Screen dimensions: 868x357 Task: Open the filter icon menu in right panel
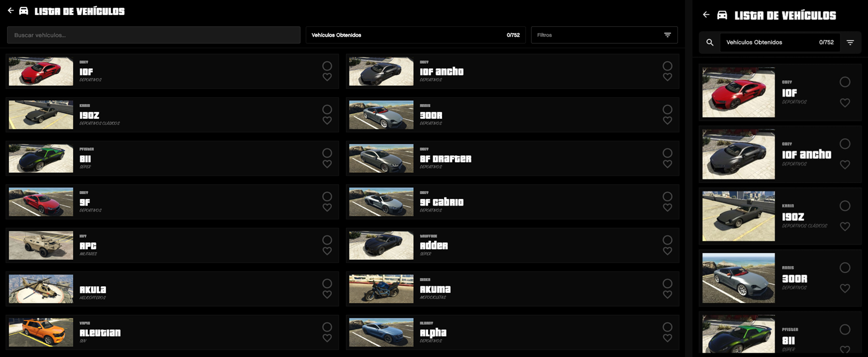pyautogui.click(x=850, y=42)
